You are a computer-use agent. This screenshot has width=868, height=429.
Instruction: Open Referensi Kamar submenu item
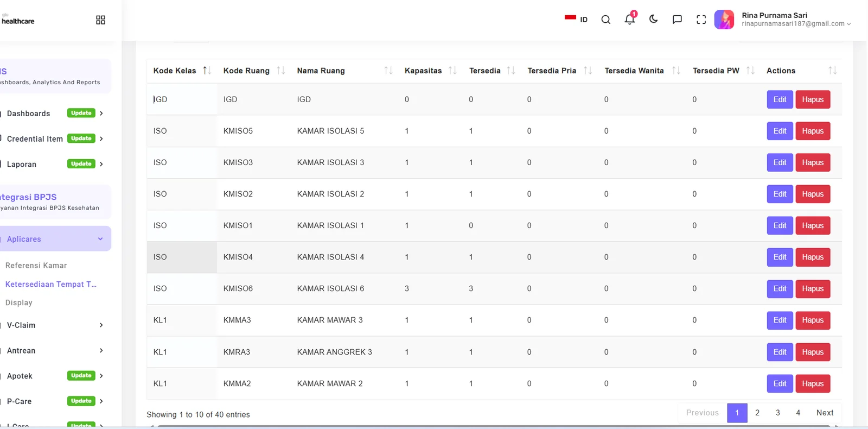click(x=36, y=266)
